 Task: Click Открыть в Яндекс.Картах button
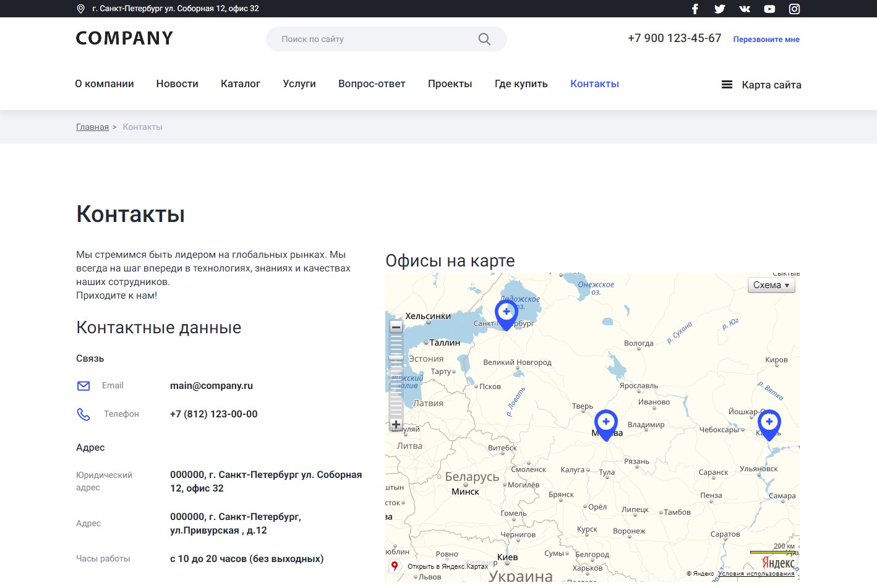click(x=440, y=566)
